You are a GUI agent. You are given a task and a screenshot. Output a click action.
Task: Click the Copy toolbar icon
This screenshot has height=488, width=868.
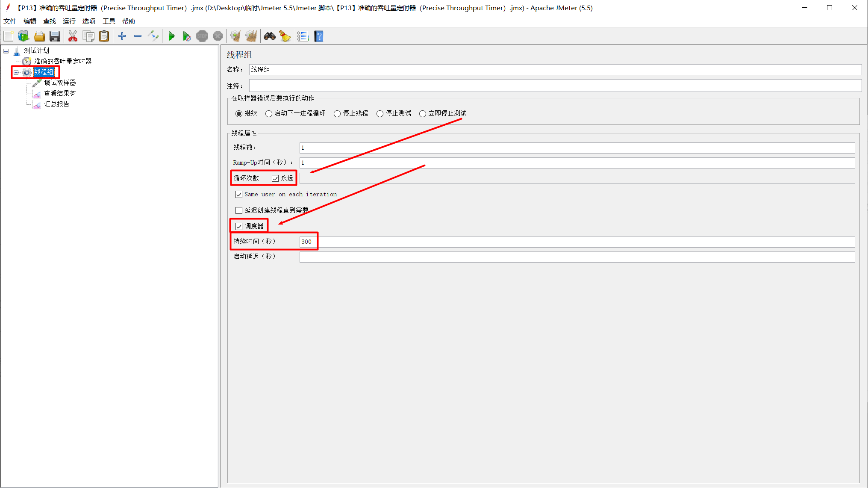[89, 36]
